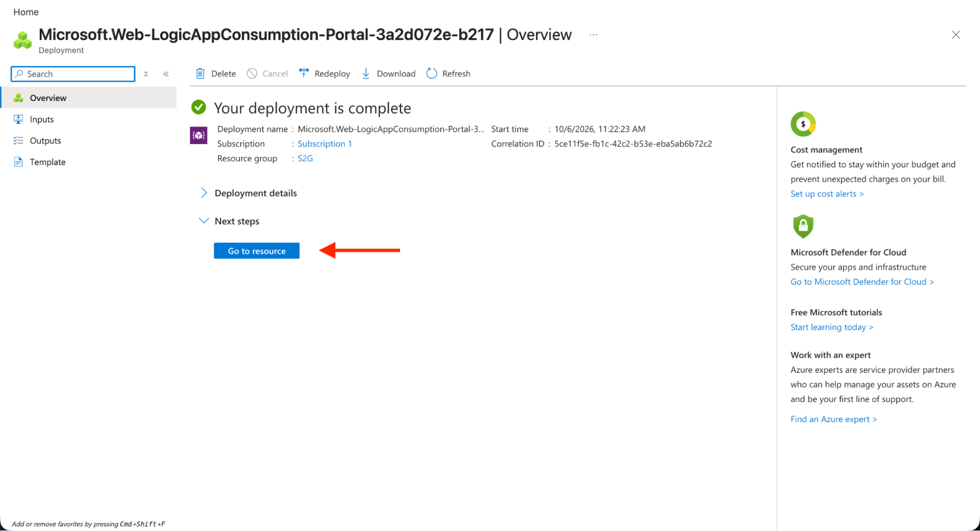
Task: Click the green deployment cubes header icon
Action: click(23, 40)
